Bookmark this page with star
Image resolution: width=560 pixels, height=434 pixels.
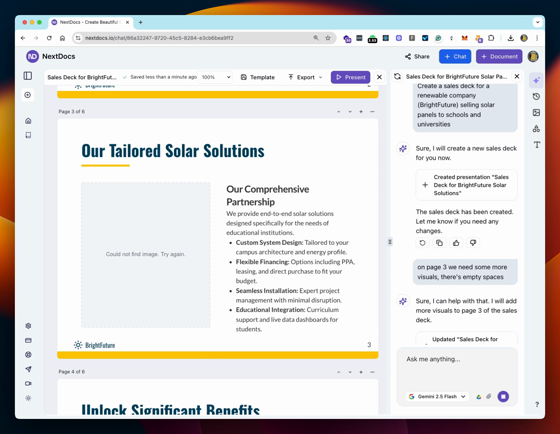tap(328, 38)
